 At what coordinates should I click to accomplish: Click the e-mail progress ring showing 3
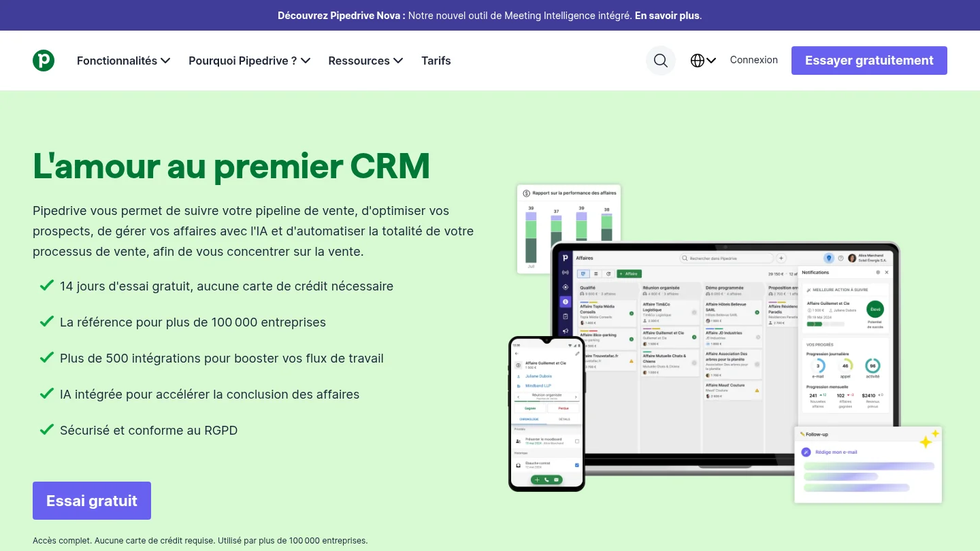818,366
